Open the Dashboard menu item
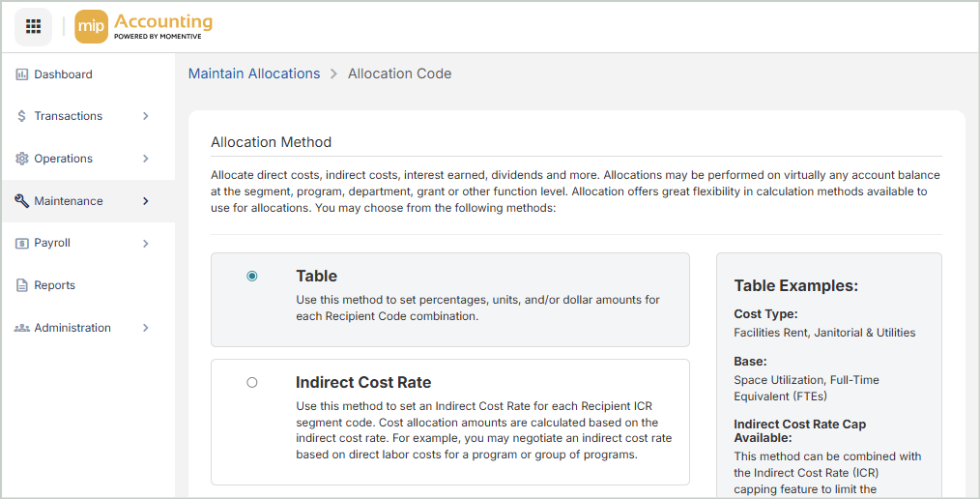Viewport: 980px width, 499px height. 63,74
